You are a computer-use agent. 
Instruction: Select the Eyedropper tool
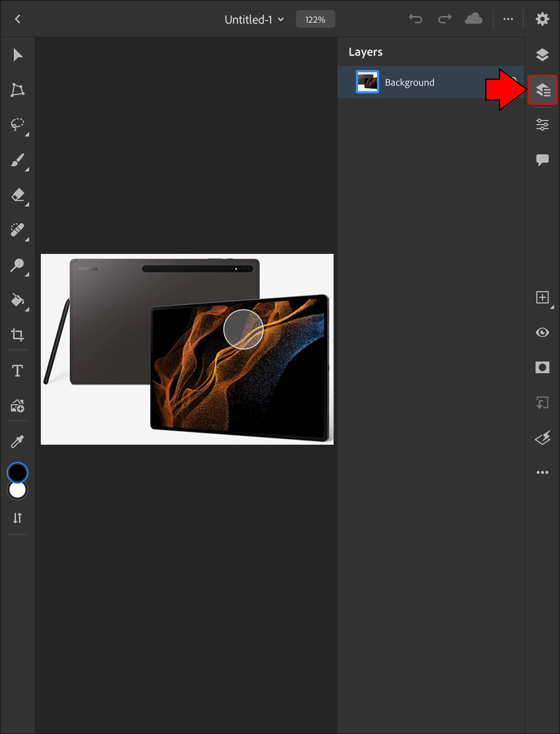pyautogui.click(x=17, y=441)
